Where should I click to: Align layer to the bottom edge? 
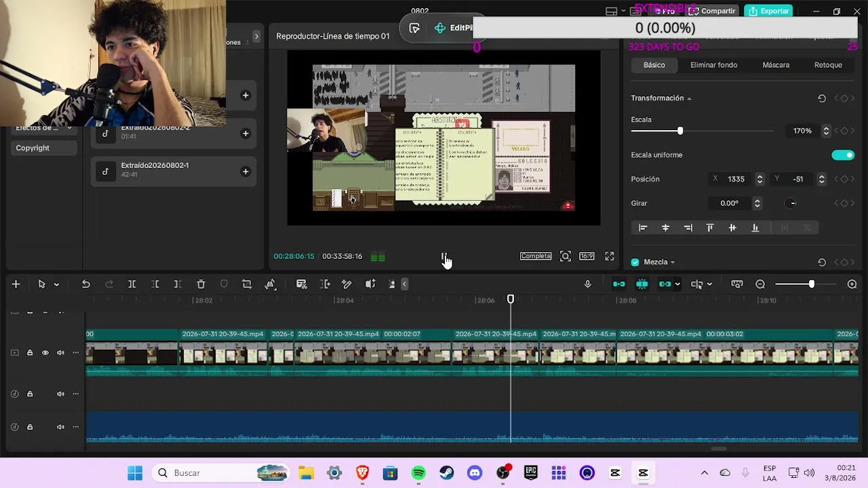tap(755, 228)
